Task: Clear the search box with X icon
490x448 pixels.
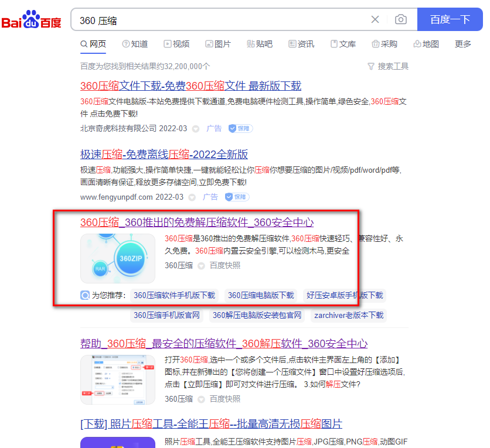Action: coord(375,20)
